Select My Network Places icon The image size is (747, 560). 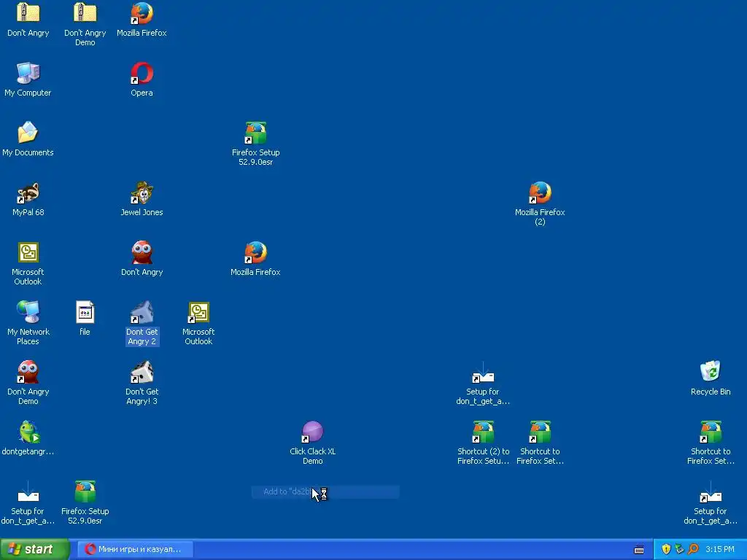click(x=28, y=312)
